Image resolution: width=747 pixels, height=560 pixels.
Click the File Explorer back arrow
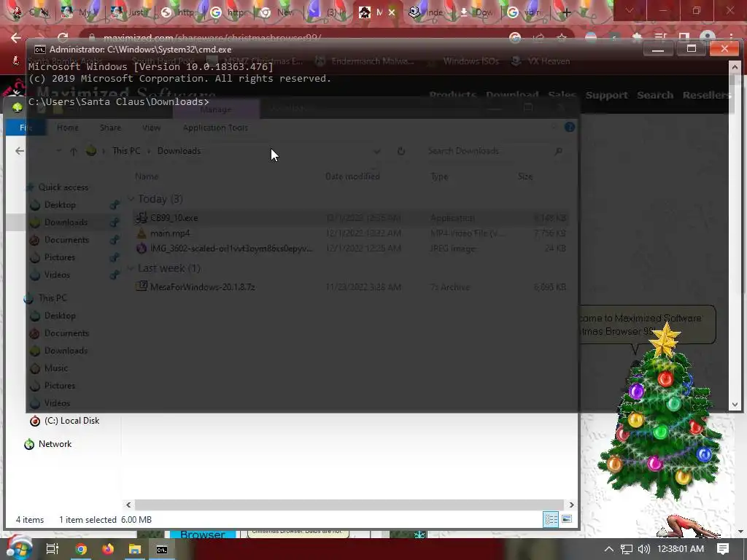click(20, 151)
